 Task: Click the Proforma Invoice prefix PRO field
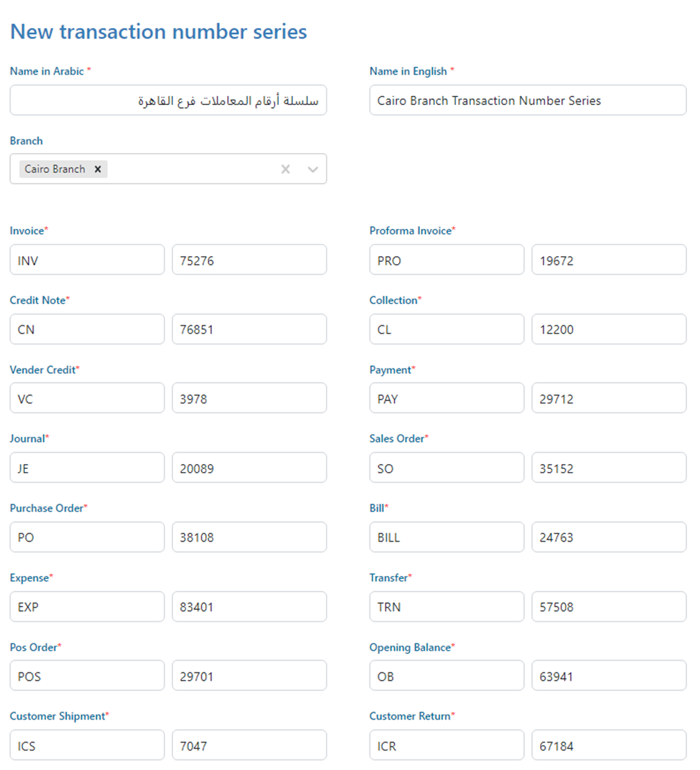point(446,260)
